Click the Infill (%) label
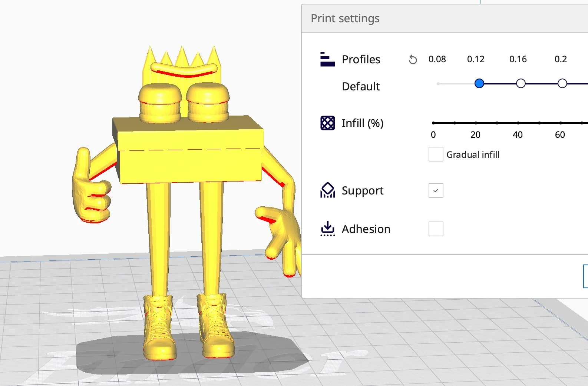This screenshot has height=386, width=588. (x=363, y=123)
